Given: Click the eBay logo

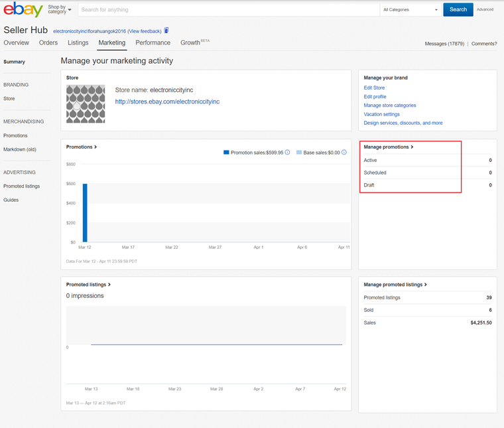Looking at the screenshot, I should [23, 10].
